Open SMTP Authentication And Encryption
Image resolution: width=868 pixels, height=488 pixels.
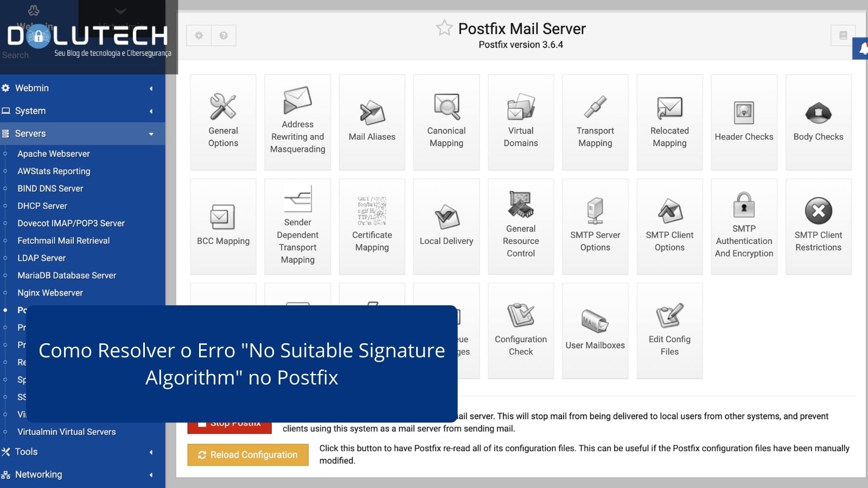coord(744,225)
